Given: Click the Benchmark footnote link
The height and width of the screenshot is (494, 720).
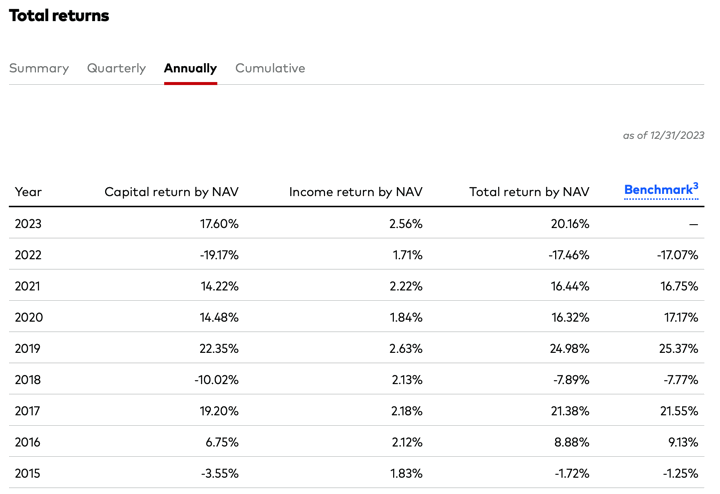Looking at the screenshot, I should tap(660, 189).
